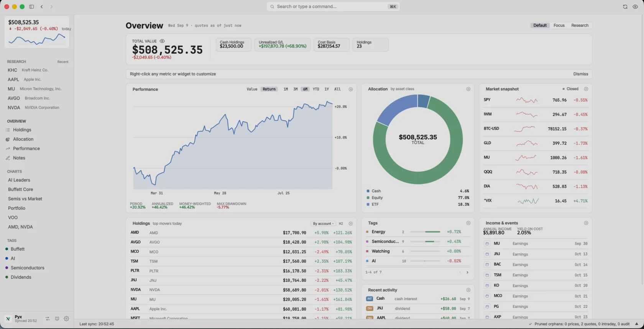644x329 pixels.
Task: Click the Energy tag progress bar
Action: click(x=425, y=232)
